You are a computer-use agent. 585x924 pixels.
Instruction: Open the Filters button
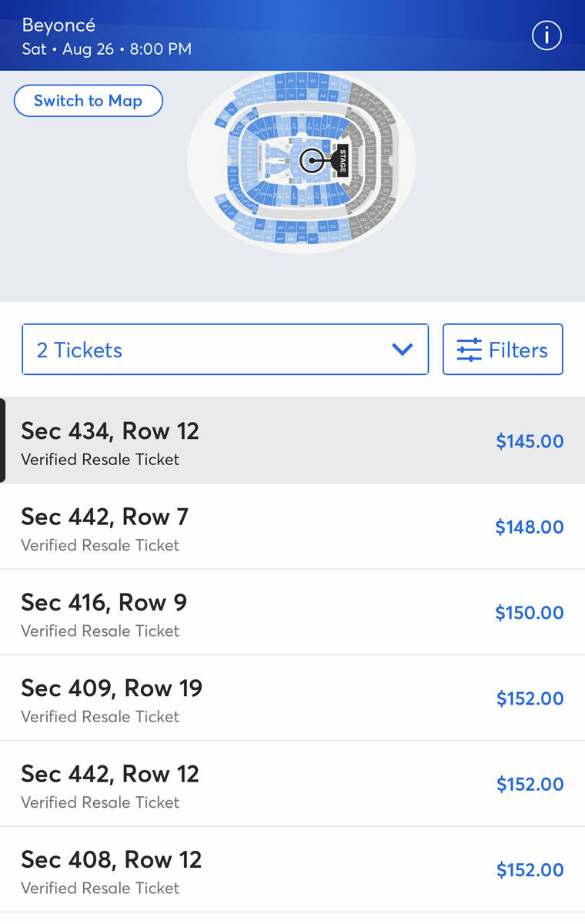[503, 350]
